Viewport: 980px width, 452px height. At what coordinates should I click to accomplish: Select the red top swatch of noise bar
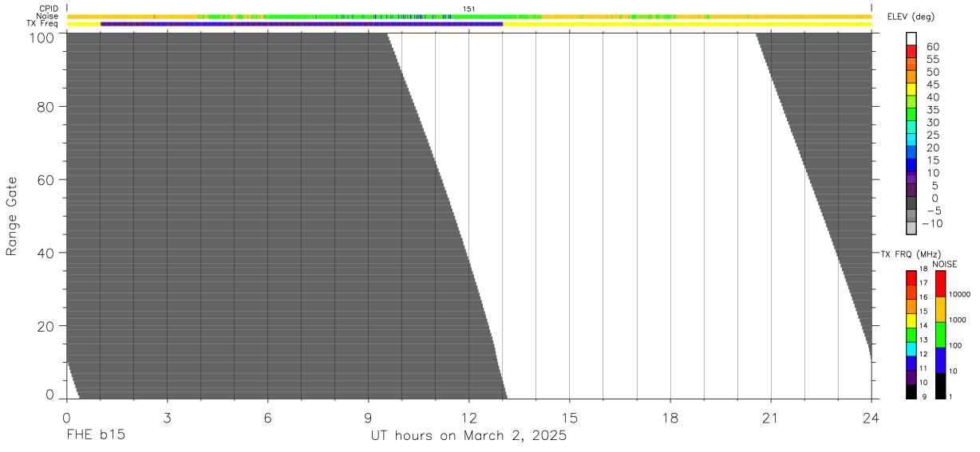tap(940, 284)
